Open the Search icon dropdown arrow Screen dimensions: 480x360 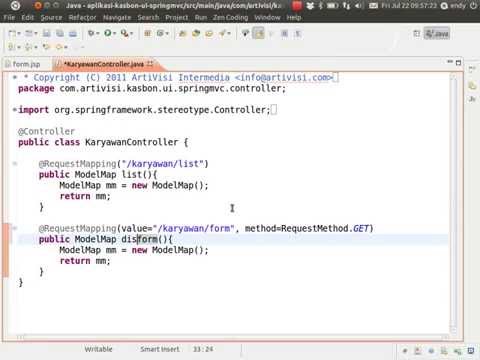point(229,34)
